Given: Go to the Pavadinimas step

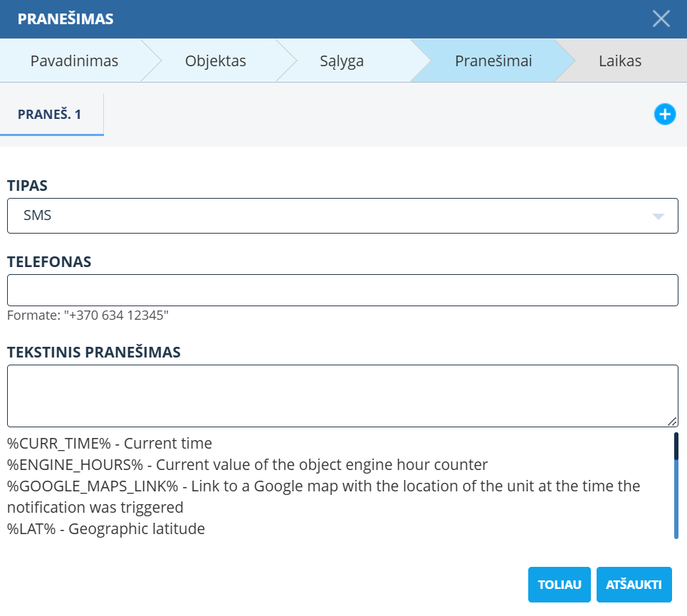Looking at the screenshot, I should point(74,61).
